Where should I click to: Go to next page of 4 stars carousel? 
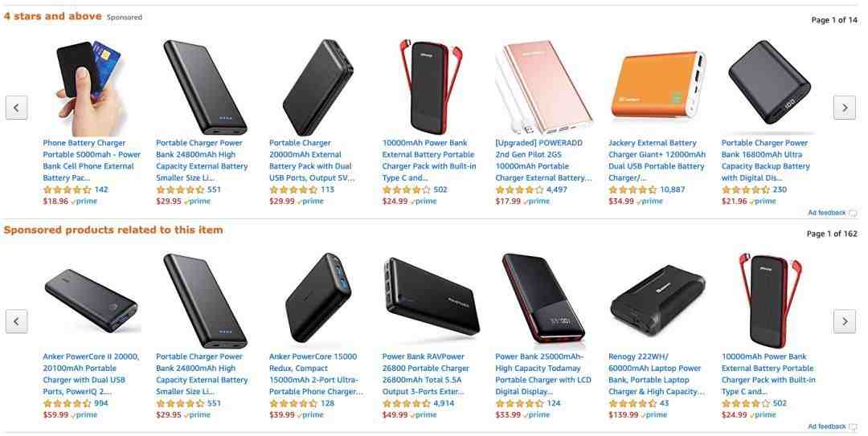(844, 108)
